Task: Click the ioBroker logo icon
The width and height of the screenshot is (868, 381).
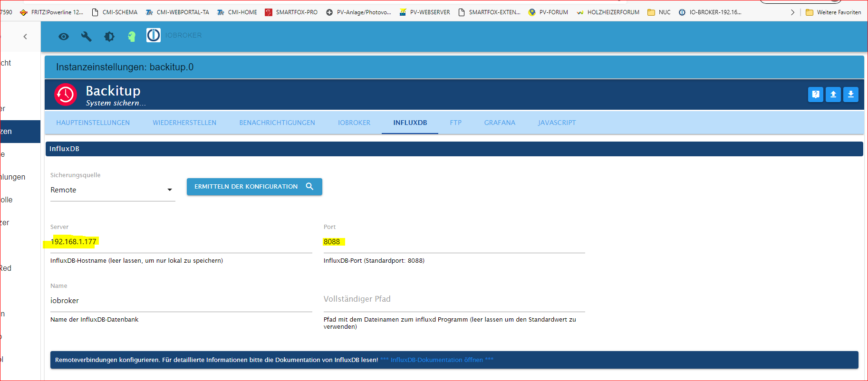Action: pyautogui.click(x=154, y=35)
